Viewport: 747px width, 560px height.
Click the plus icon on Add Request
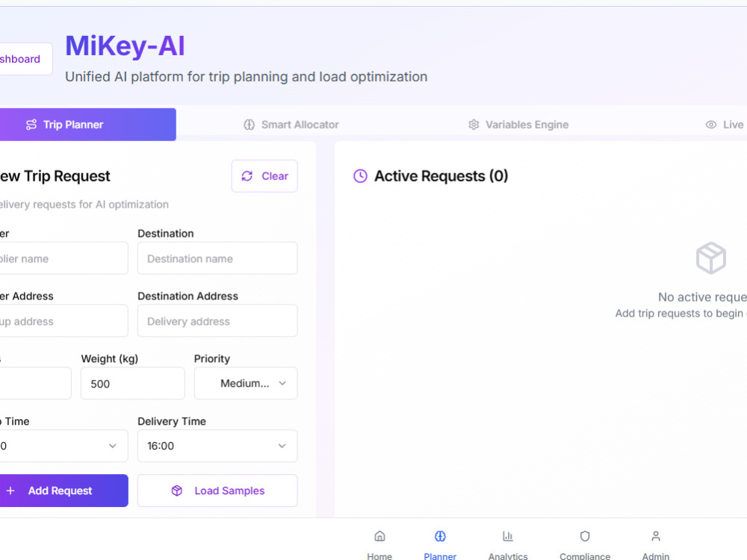click(x=10, y=491)
